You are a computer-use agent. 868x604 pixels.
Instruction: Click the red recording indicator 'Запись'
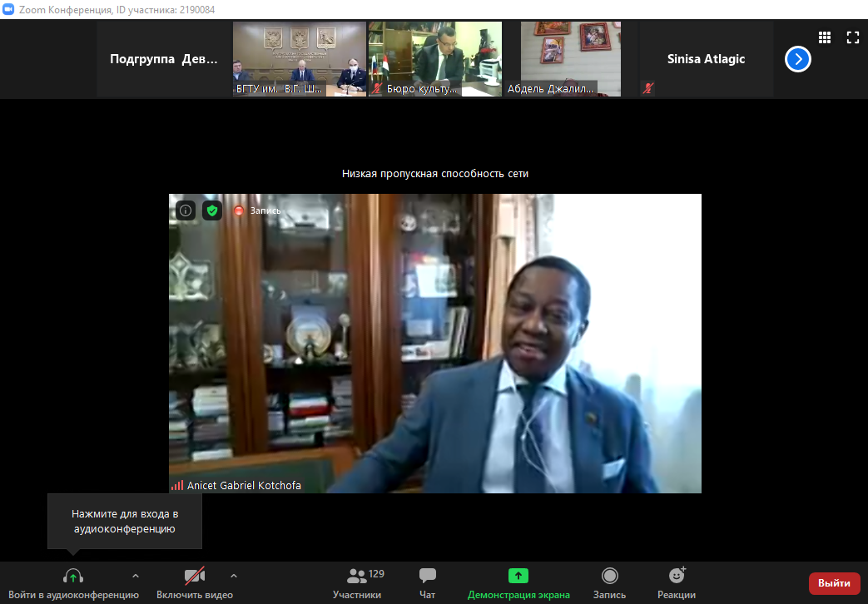coord(257,210)
